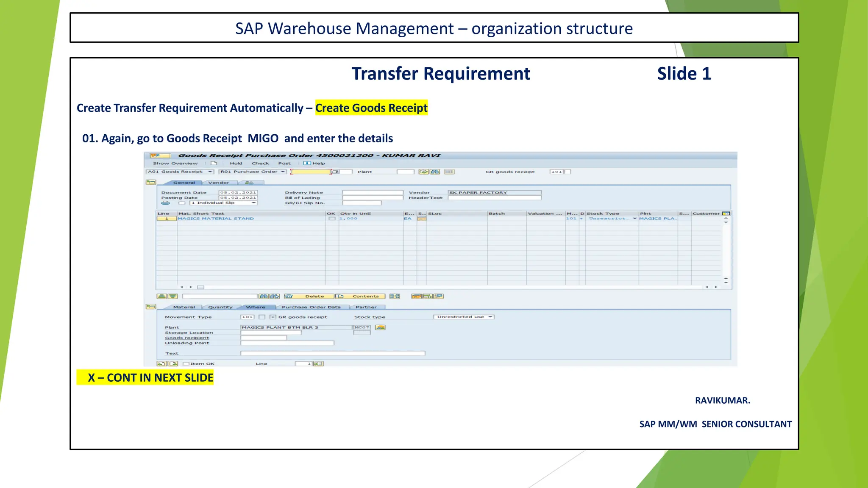Screen dimensions: 868x488
Task: Click the Delete button
Action: coord(309,296)
